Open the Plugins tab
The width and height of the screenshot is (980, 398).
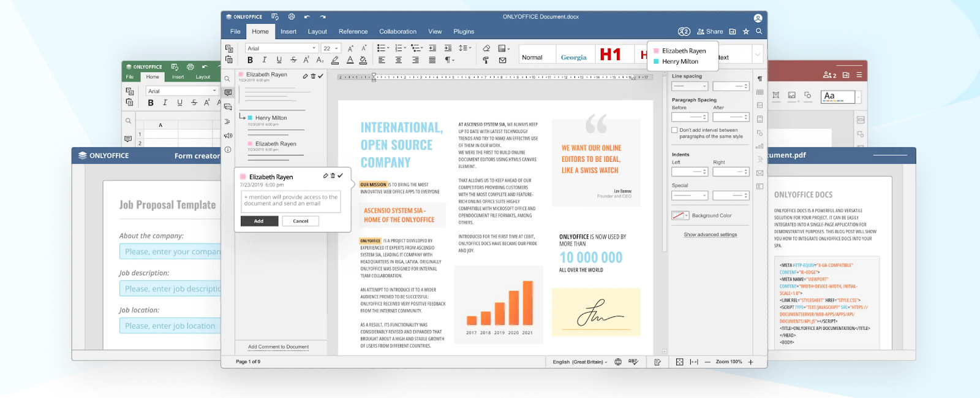pyautogui.click(x=464, y=31)
